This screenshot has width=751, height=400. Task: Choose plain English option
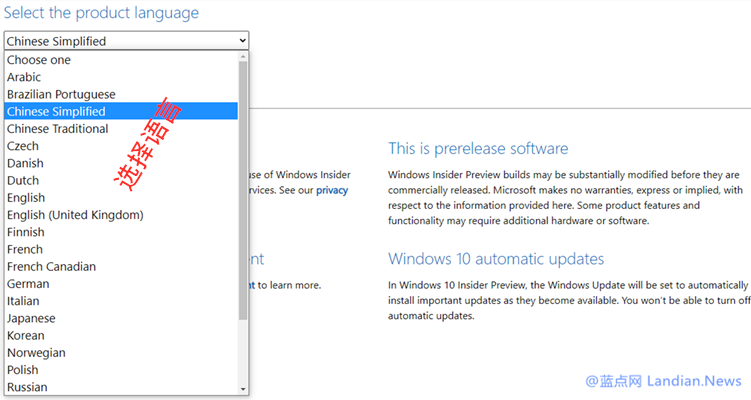[121, 198]
